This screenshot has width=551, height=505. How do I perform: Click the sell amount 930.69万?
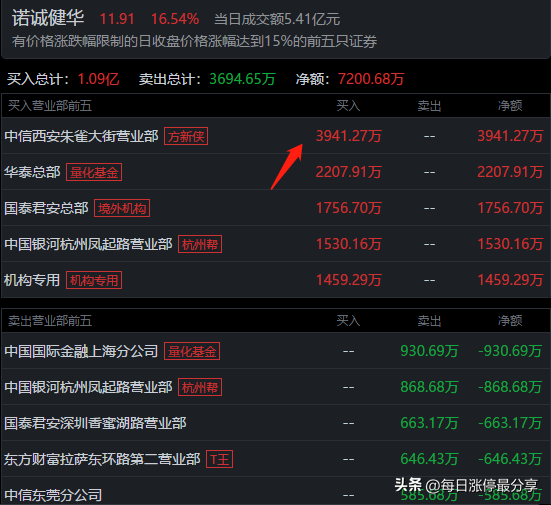click(x=429, y=351)
